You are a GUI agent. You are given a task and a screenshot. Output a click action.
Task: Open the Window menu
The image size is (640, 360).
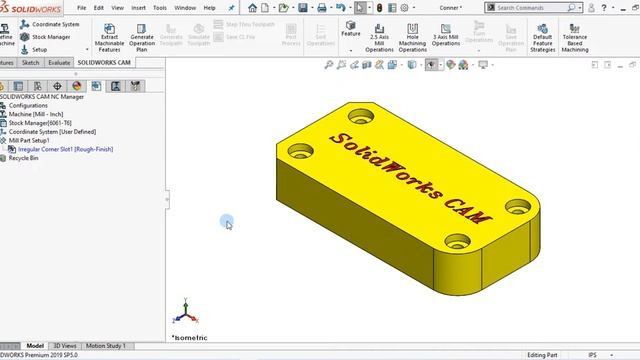pyautogui.click(x=185, y=8)
